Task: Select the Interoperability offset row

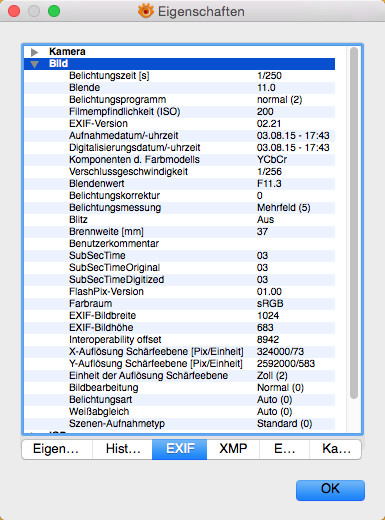Action: [179, 340]
